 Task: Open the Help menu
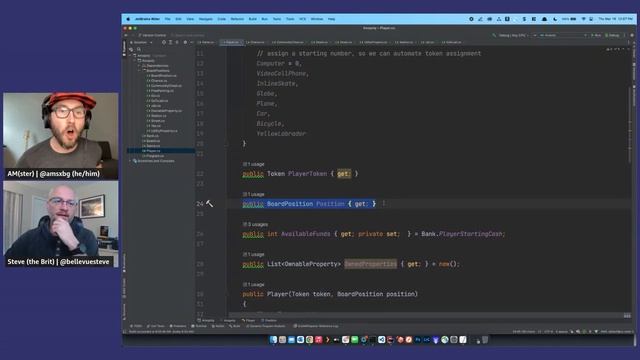(x=331, y=19)
